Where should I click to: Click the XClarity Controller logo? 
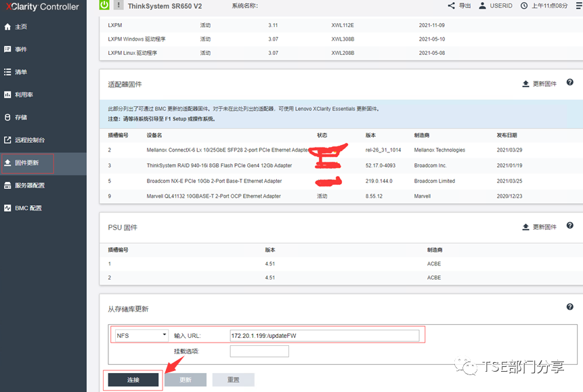coord(43,7)
